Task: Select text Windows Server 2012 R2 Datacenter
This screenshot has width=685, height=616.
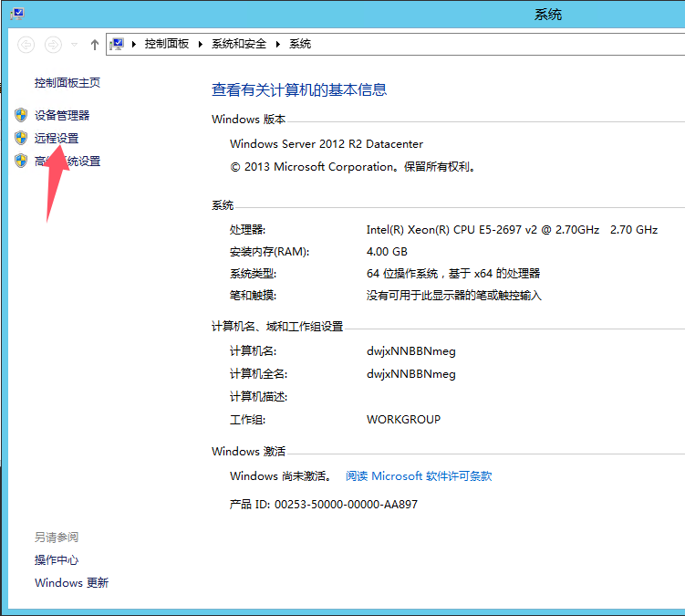Action: coord(327,144)
